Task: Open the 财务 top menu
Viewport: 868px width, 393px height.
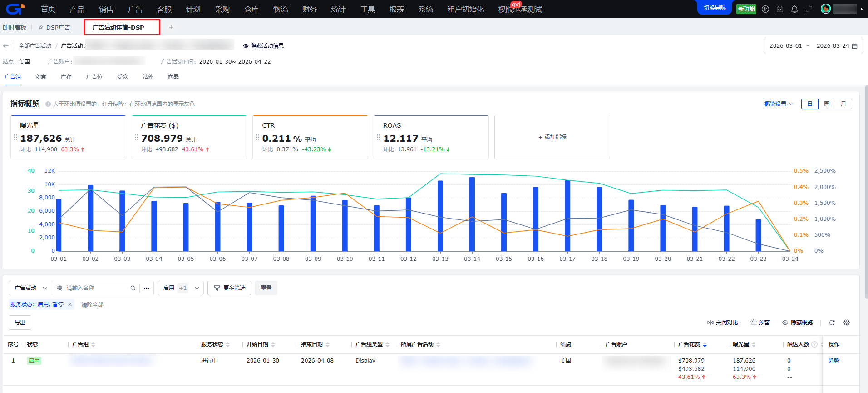Action: coord(309,9)
